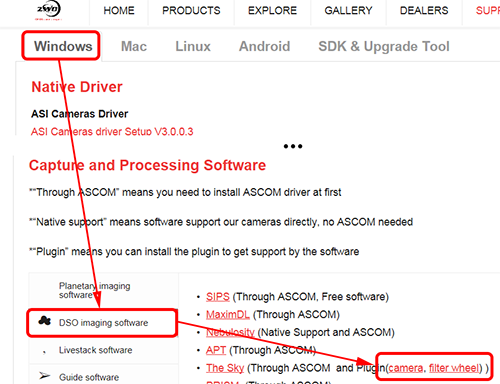Open the PRODUCTS menu

click(191, 11)
